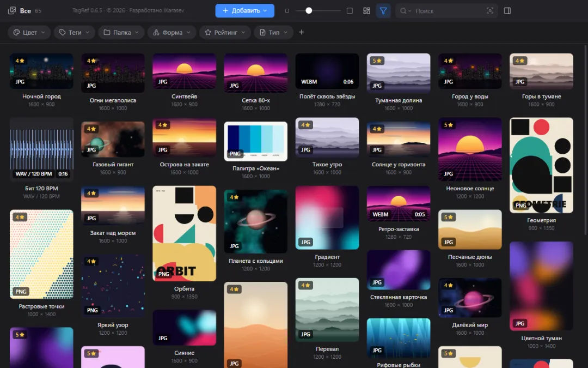588x368 pixels.
Task: Open the «Палитра «Океан»» thumbnail
Action: [x=256, y=141]
